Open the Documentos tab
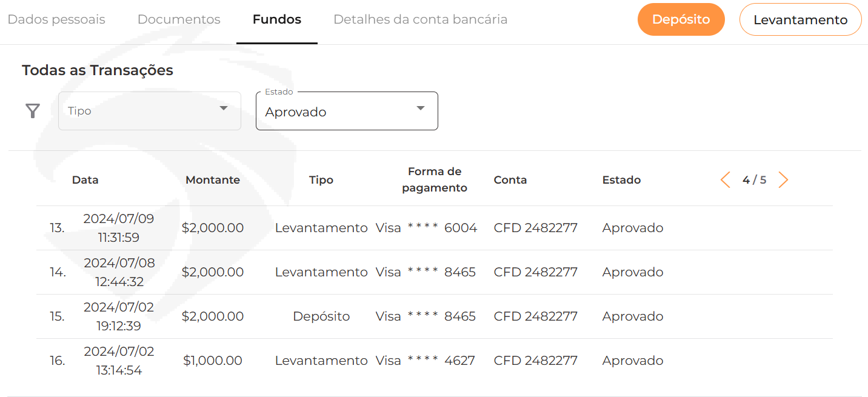 click(179, 19)
